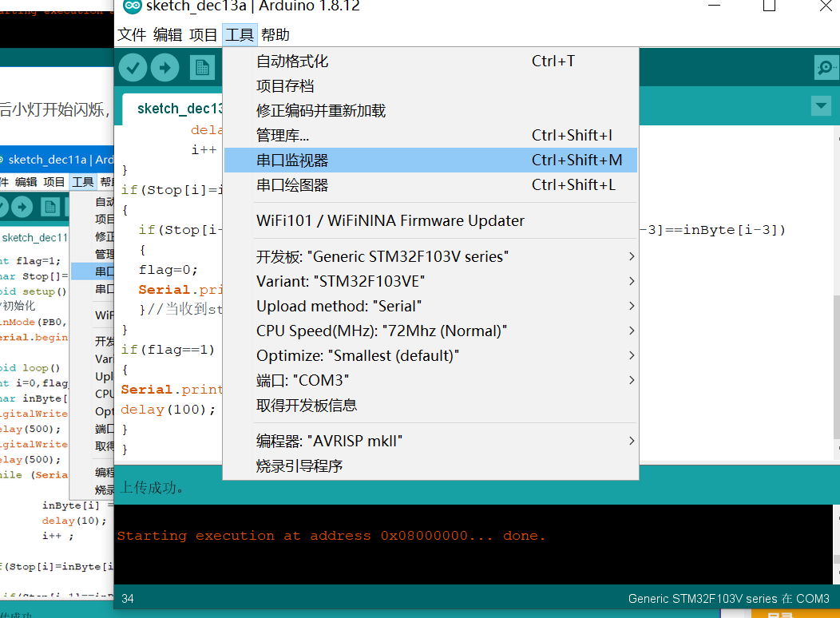Select sketch_dec11 tab in background window
This screenshot has width=840, height=618.
pyautogui.click(x=34, y=238)
